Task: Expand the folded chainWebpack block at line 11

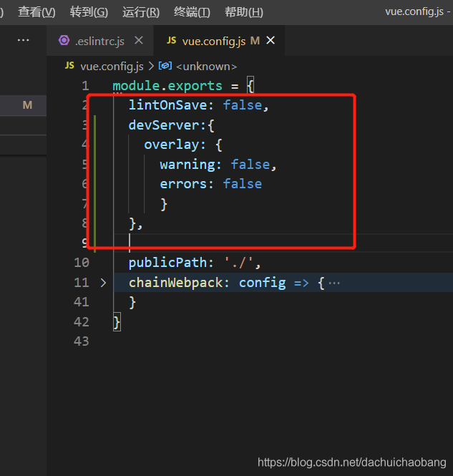Action: [103, 283]
